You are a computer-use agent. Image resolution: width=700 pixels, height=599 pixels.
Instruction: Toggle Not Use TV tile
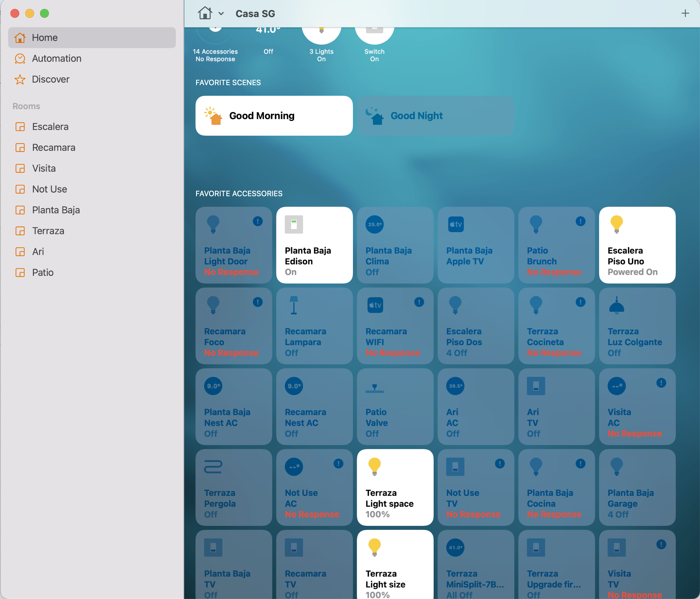point(476,487)
